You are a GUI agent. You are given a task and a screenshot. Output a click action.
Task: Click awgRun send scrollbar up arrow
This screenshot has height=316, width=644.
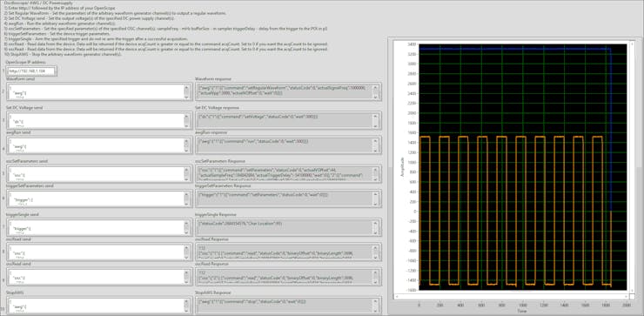coord(186,141)
